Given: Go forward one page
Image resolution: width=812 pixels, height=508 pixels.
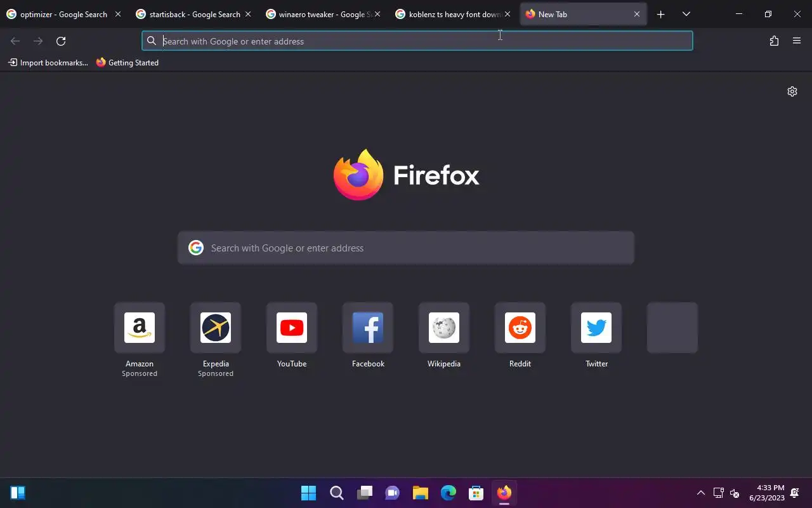Looking at the screenshot, I should (38, 41).
